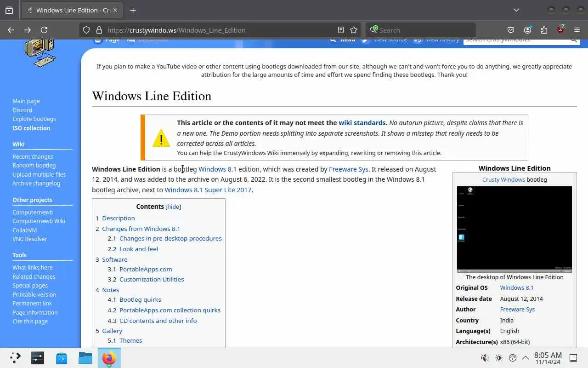
Task: Jump to Bootleg quirks section
Action: click(134, 300)
